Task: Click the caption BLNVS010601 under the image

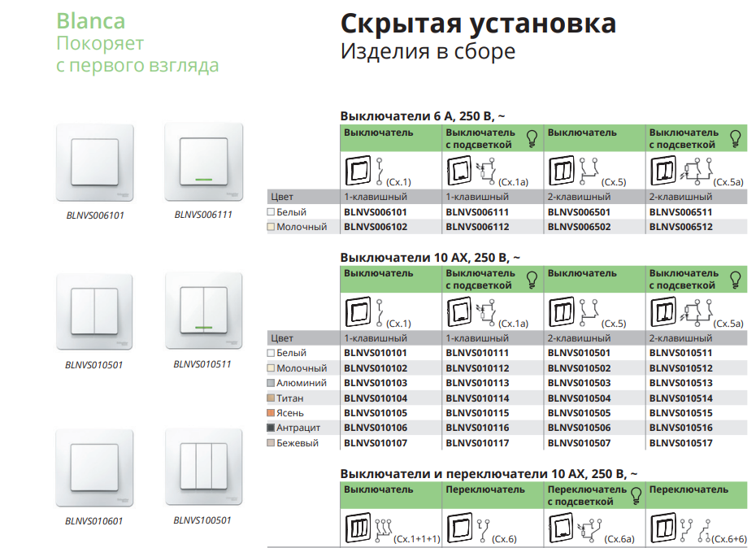Action: (x=94, y=521)
